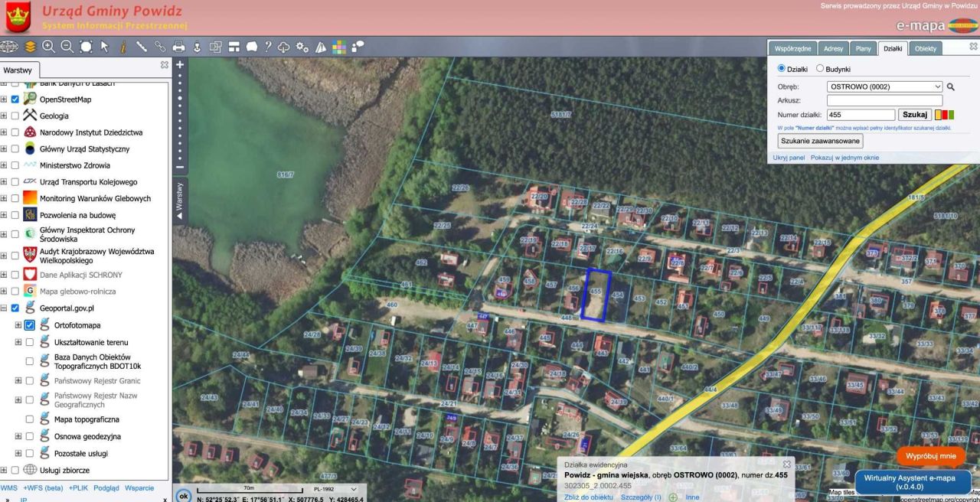Select the Budynki radio button

[x=820, y=69]
